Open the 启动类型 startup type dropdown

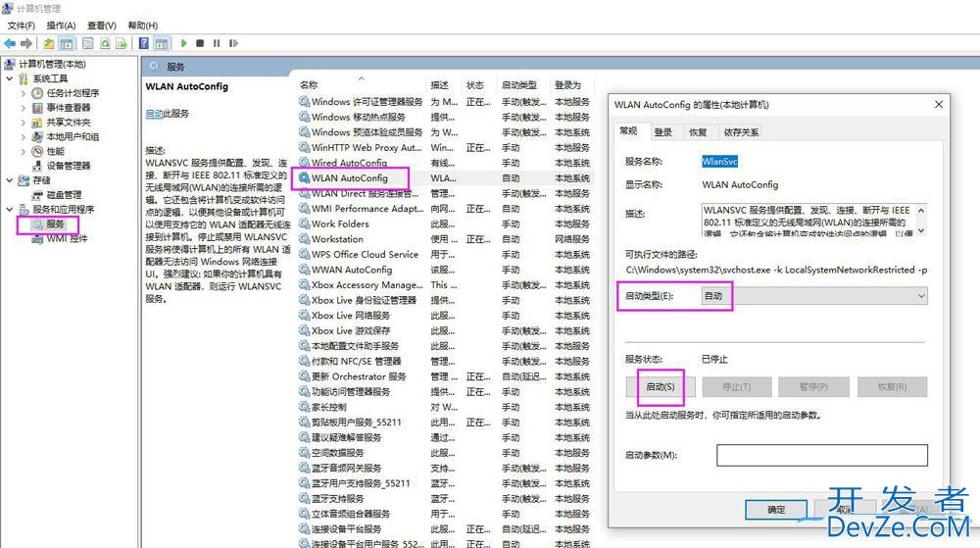[x=813, y=296]
